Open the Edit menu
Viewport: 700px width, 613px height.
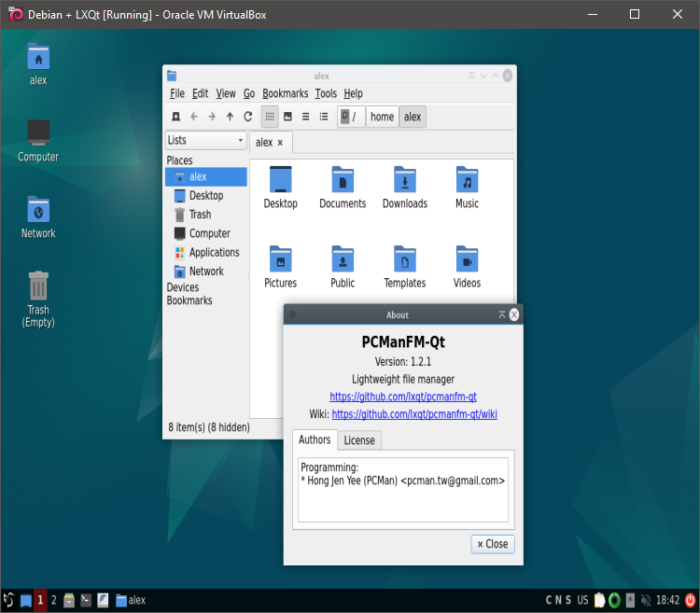click(200, 93)
